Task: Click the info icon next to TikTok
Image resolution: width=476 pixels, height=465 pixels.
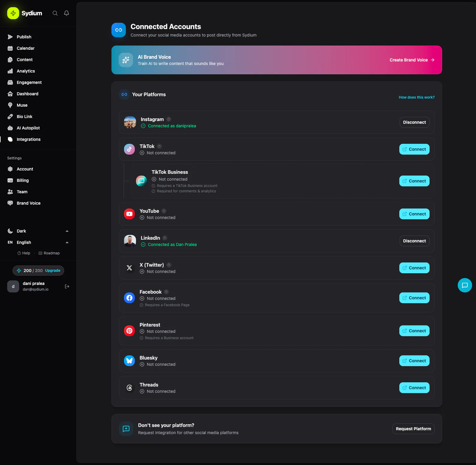Action: (x=159, y=146)
